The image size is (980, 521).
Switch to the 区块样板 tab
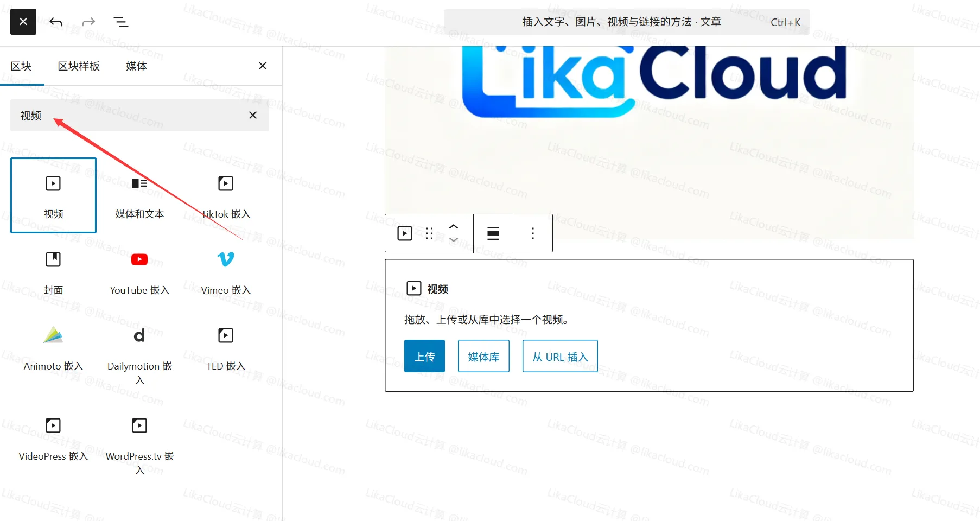(79, 66)
